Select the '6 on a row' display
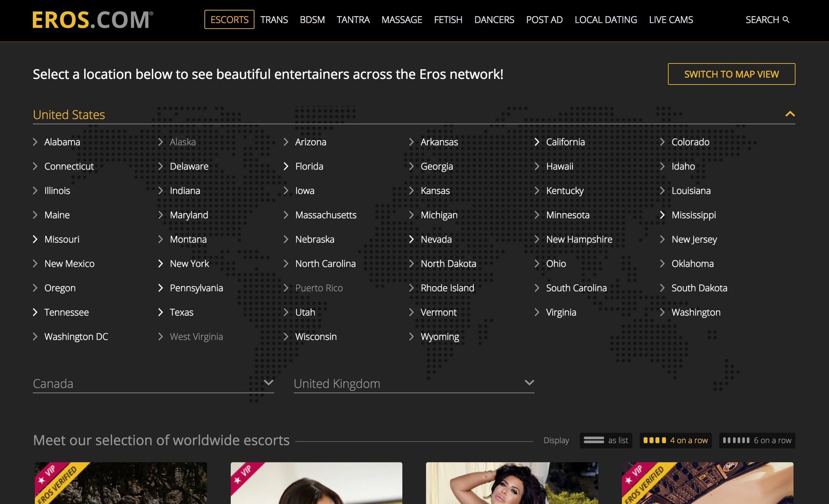 click(757, 441)
